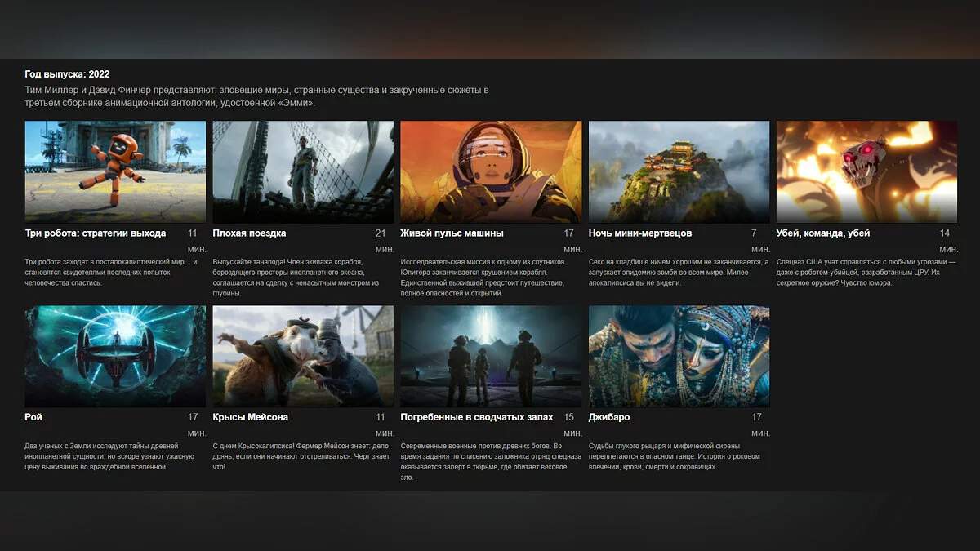980x551 pixels.
Task: Open the 'Погребенные в сводчатых залах' title
Action: point(476,417)
